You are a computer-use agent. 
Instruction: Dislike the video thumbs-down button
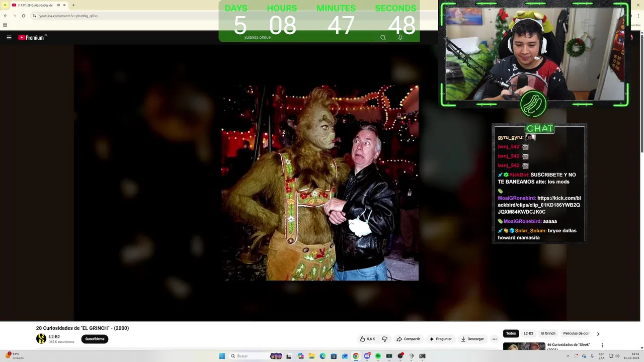(x=385, y=339)
